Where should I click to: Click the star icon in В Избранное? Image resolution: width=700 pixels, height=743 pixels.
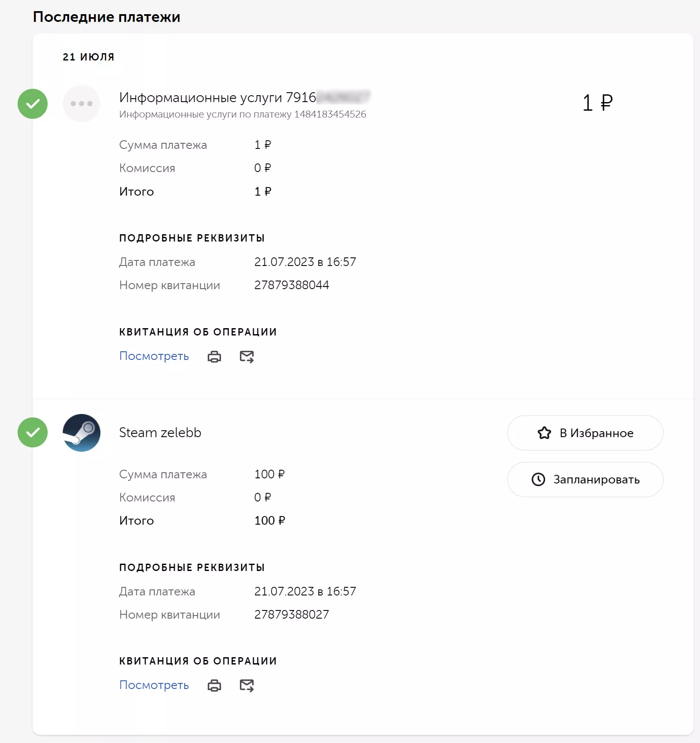pos(544,433)
